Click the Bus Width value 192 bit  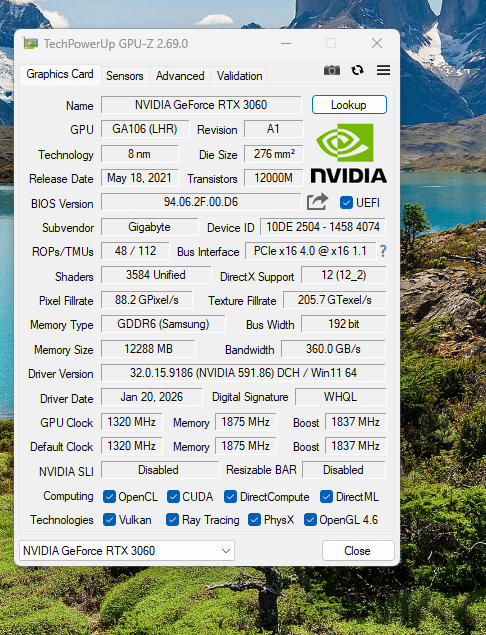point(343,324)
